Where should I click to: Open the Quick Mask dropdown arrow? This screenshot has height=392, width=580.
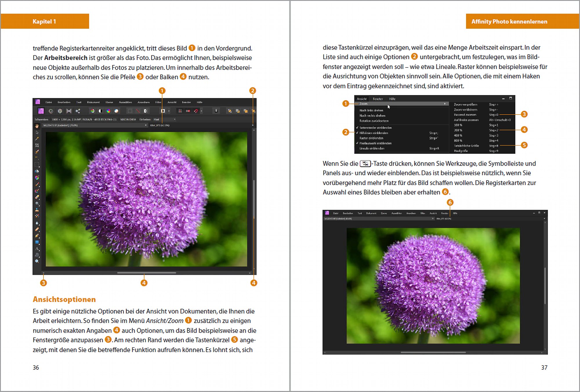point(169,111)
